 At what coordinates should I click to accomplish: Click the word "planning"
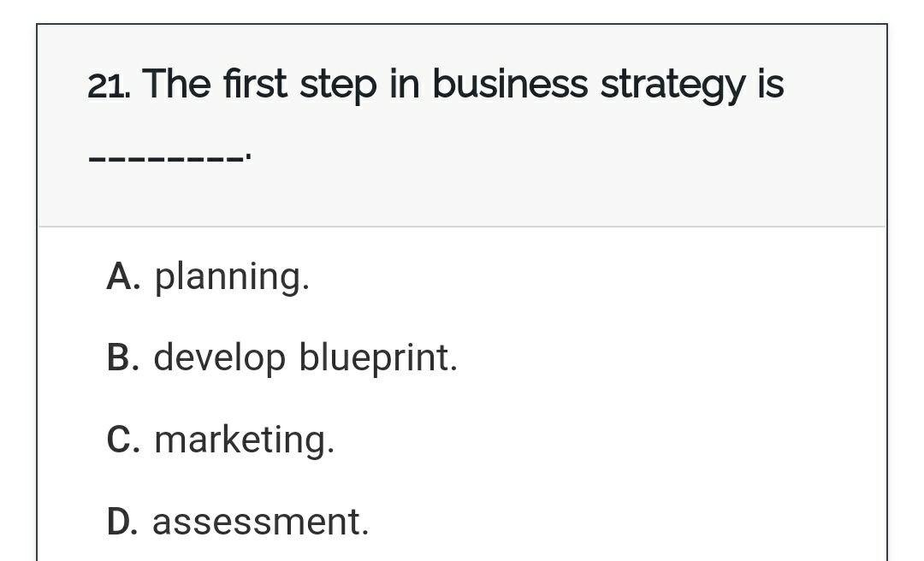(231, 276)
